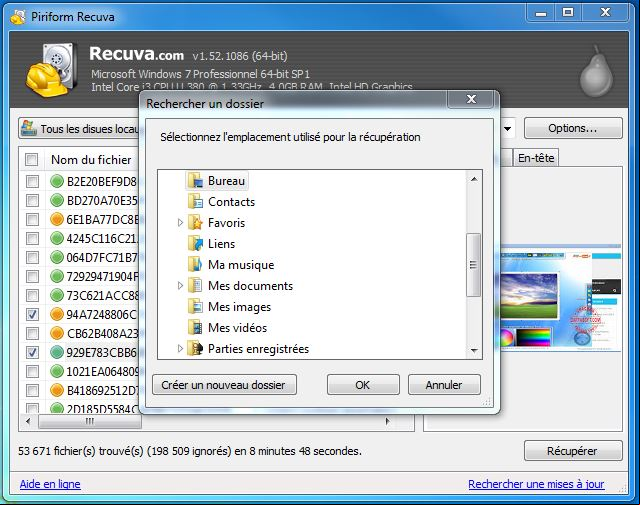Screen dimensions: 640x505
Task: Open the Options... button
Action: (x=573, y=128)
